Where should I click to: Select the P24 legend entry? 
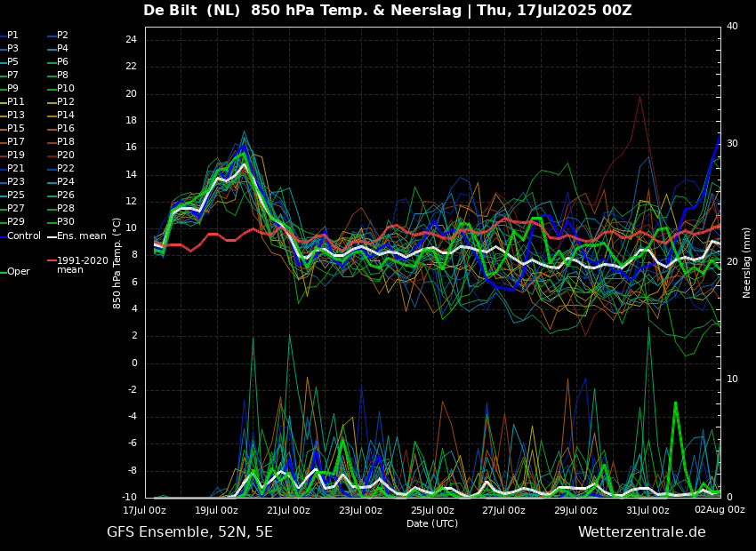[x=60, y=181]
